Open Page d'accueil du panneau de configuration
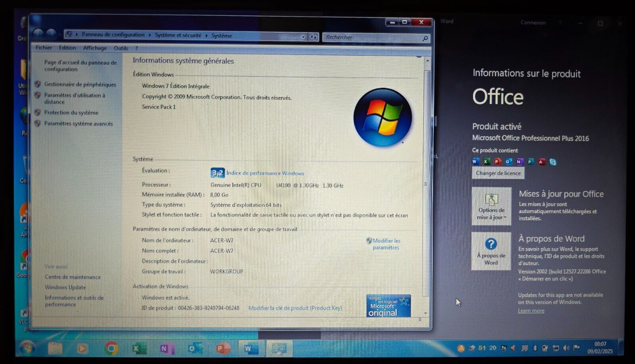 point(81,65)
